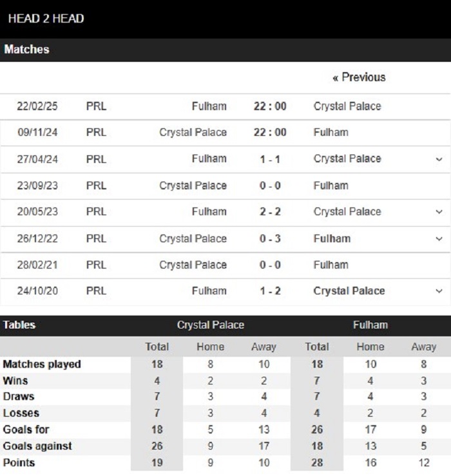Open the 1 - 2 result on 24/10/20

(270, 291)
